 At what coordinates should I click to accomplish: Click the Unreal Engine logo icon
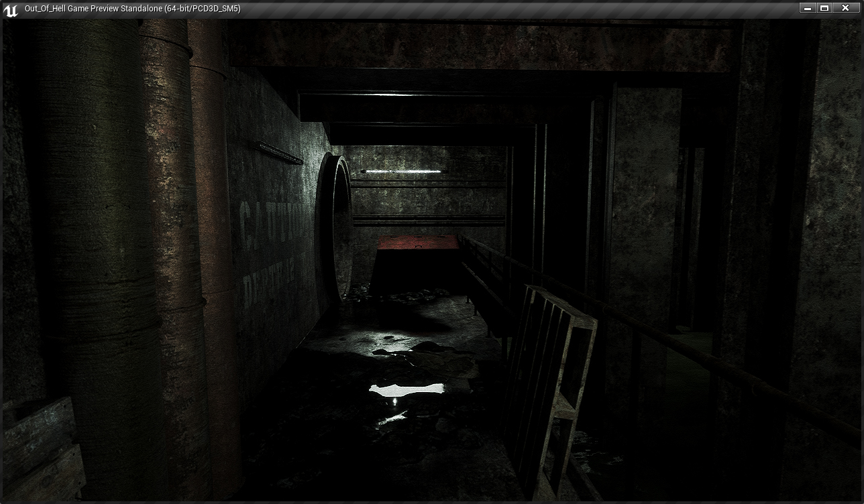pos(10,9)
